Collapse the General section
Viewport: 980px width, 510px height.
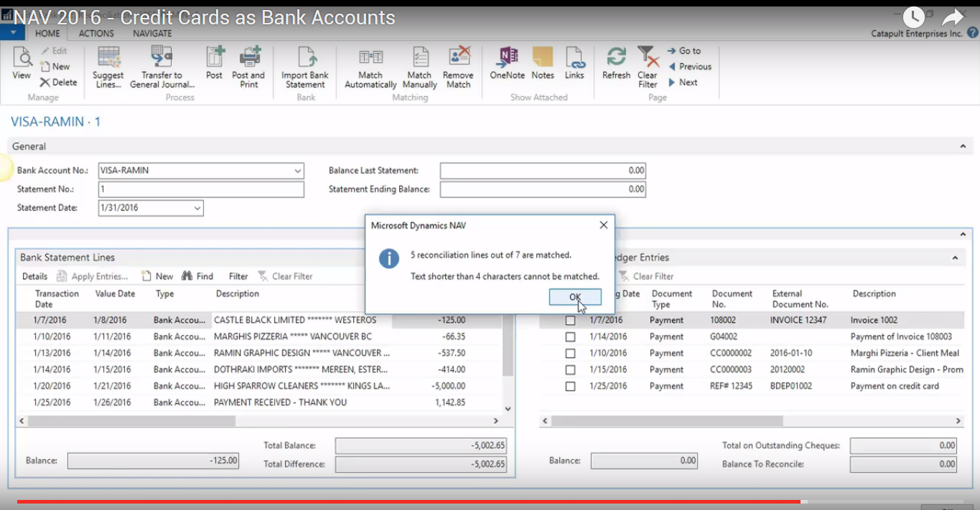click(963, 146)
